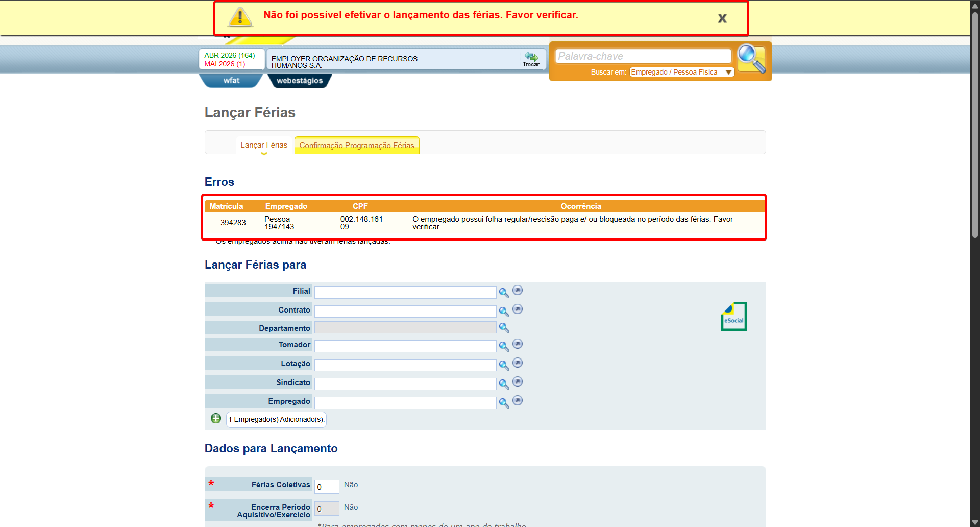Click the scrollbar down arrow
The image size is (980, 527).
(x=975, y=522)
